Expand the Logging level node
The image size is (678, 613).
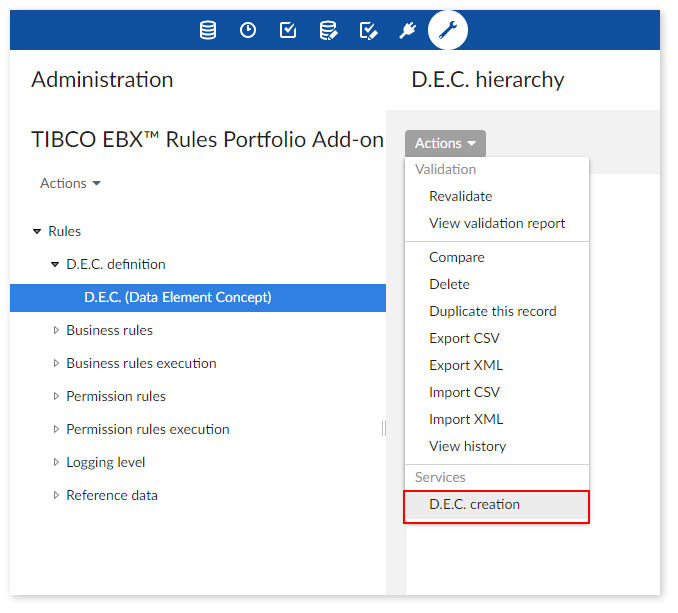click(56, 462)
